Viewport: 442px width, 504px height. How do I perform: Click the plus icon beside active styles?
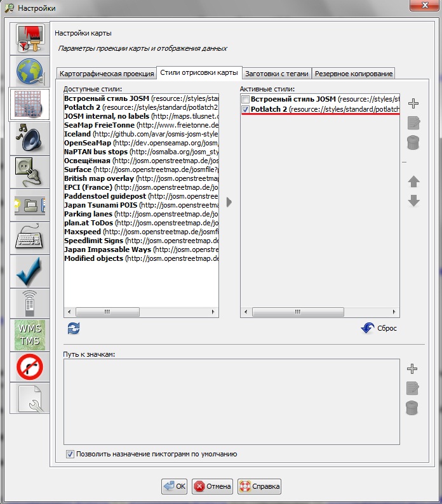tap(413, 103)
